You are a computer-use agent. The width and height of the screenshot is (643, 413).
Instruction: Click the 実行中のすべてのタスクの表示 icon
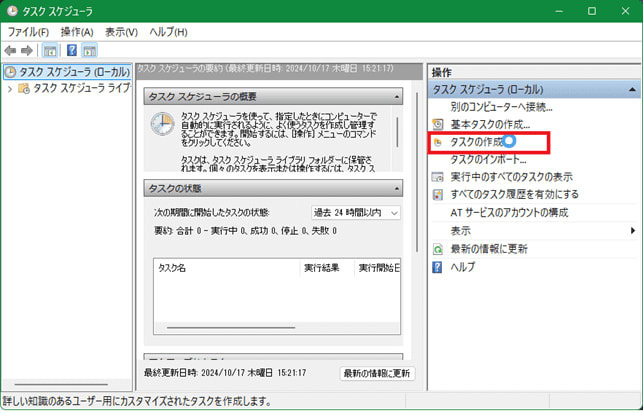pos(437,177)
